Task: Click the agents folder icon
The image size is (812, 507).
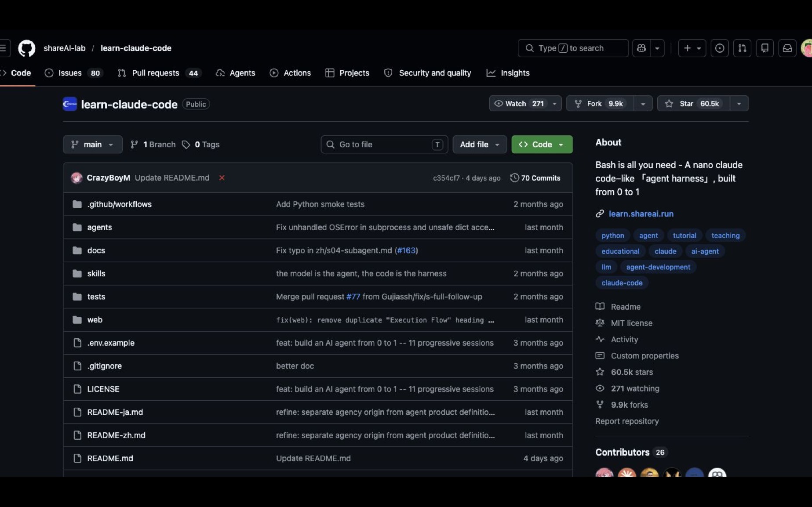Action: (x=77, y=228)
